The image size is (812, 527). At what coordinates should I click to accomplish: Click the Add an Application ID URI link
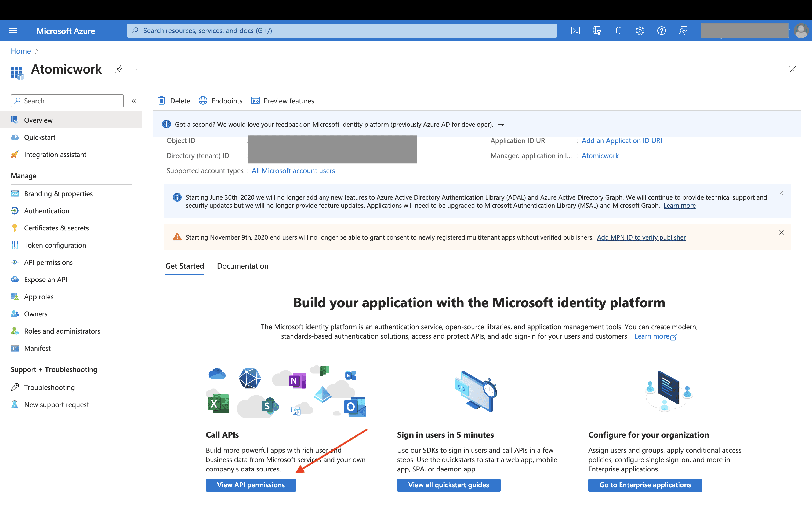(x=622, y=140)
